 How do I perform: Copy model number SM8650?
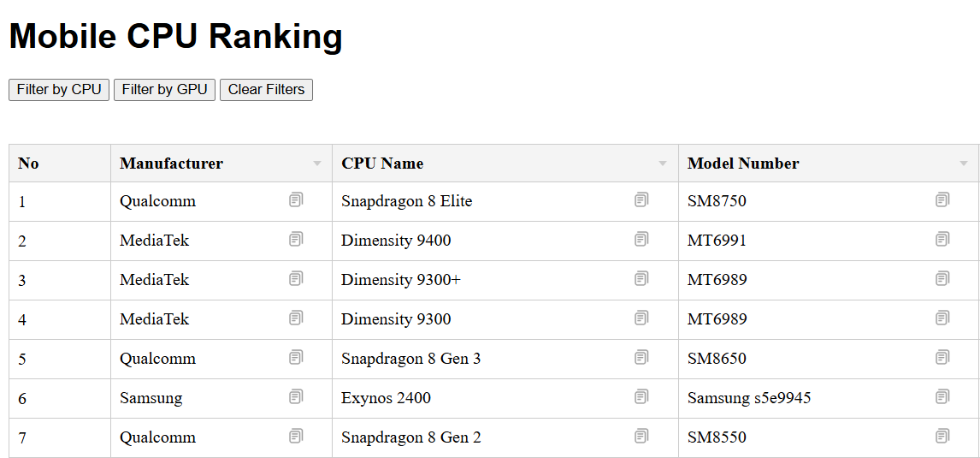click(942, 358)
